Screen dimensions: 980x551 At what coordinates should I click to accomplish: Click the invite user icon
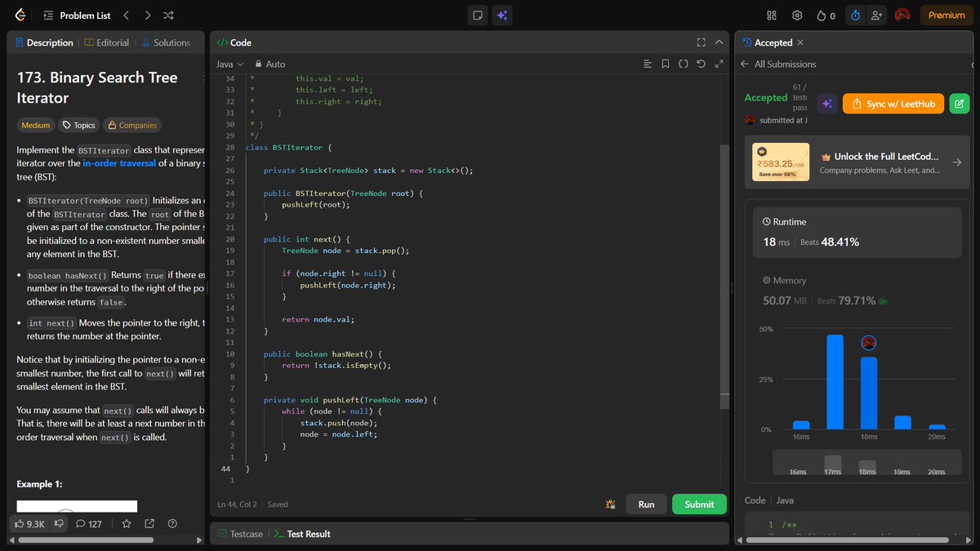point(877,15)
